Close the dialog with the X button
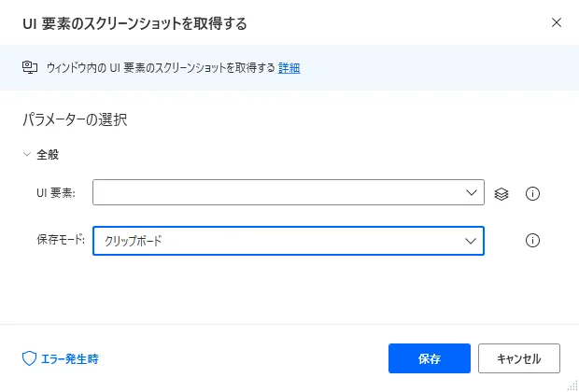Screen dimensions: 579x392 coord(557,21)
